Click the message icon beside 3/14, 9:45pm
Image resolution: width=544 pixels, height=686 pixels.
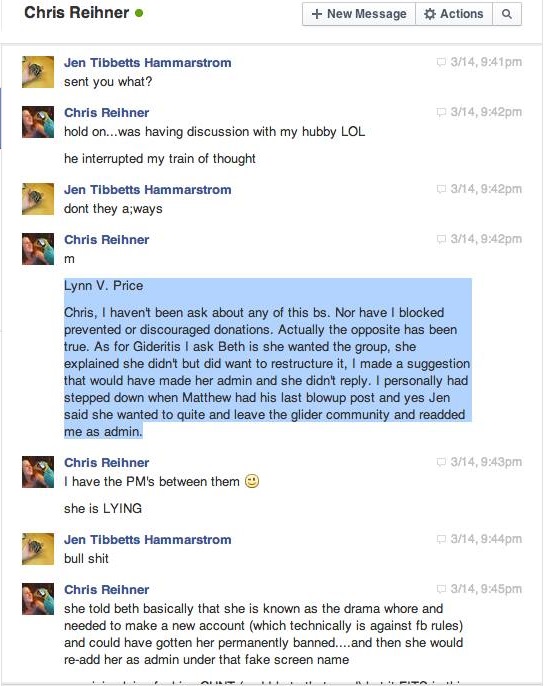coord(441,589)
